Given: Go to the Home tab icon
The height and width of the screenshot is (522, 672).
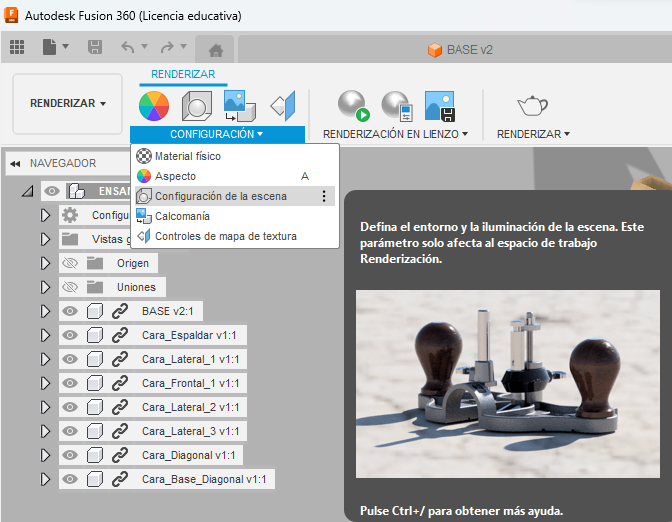Looking at the screenshot, I should coord(216,51).
